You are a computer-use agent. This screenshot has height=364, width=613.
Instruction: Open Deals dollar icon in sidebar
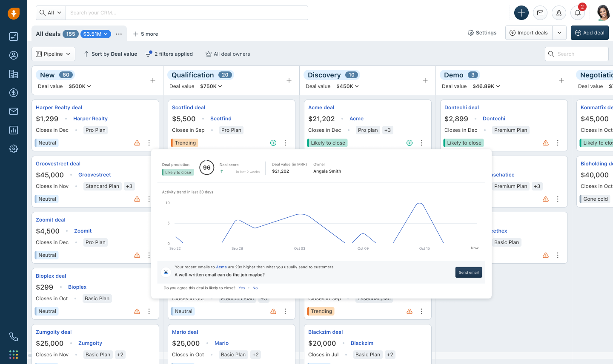[x=14, y=93]
